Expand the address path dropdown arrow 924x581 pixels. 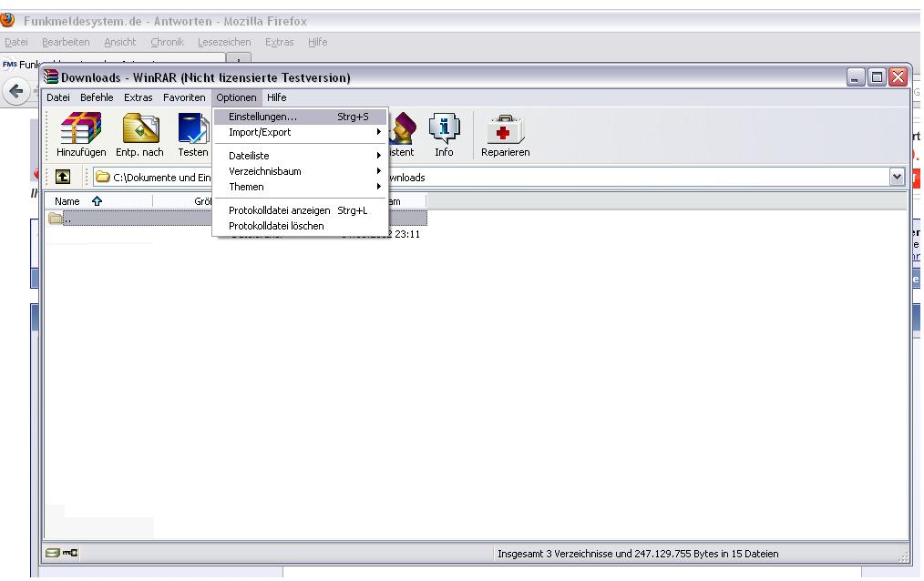[898, 178]
